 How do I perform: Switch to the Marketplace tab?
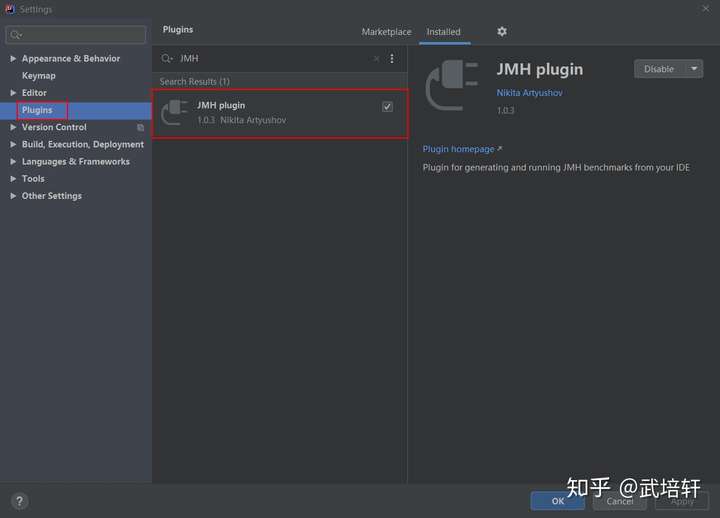(386, 32)
